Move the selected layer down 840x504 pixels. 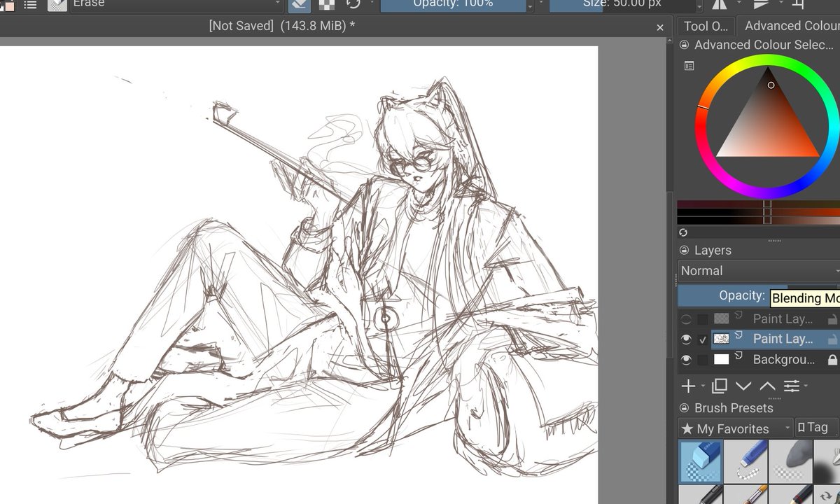click(743, 386)
